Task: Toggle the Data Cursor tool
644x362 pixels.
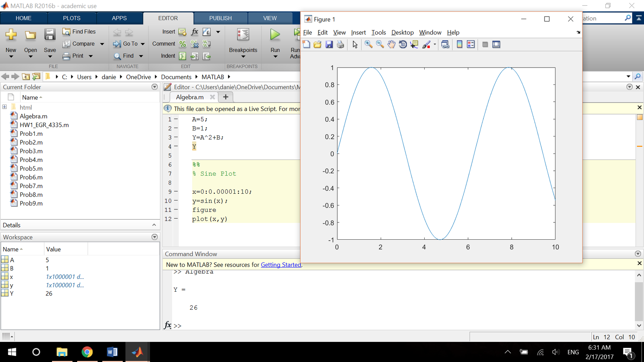Action: pyautogui.click(x=414, y=44)
